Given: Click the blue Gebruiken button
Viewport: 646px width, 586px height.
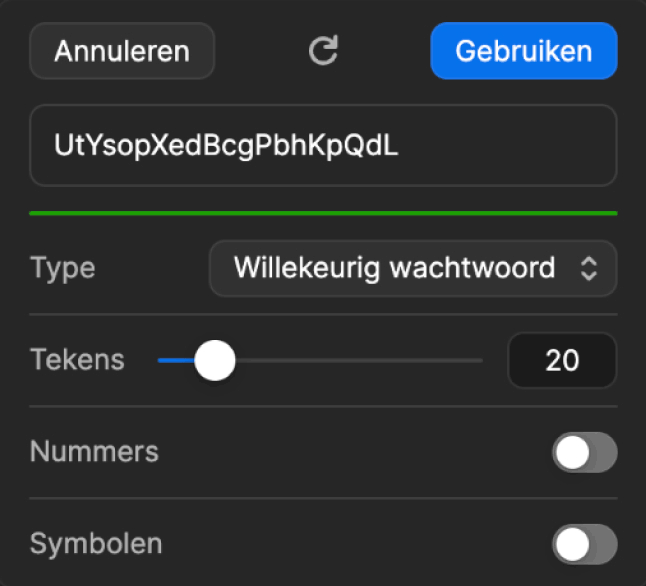Looking at the screenshot, I should (x=523, y=51).
